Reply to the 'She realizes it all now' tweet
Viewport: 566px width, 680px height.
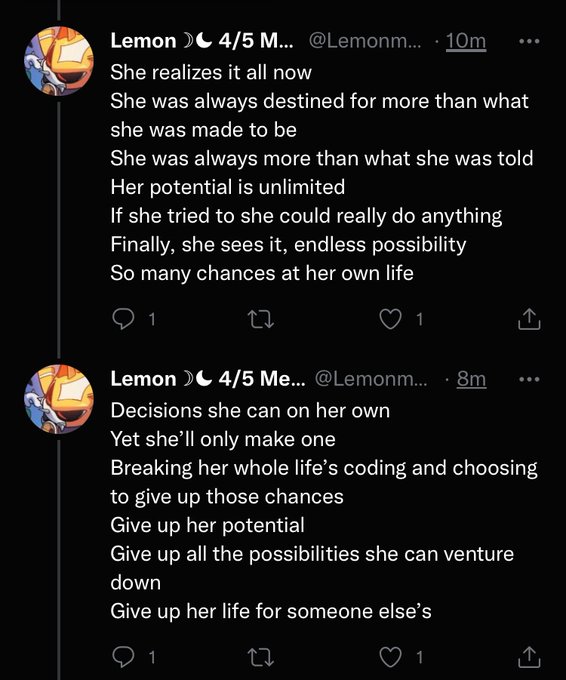point(123,319)
